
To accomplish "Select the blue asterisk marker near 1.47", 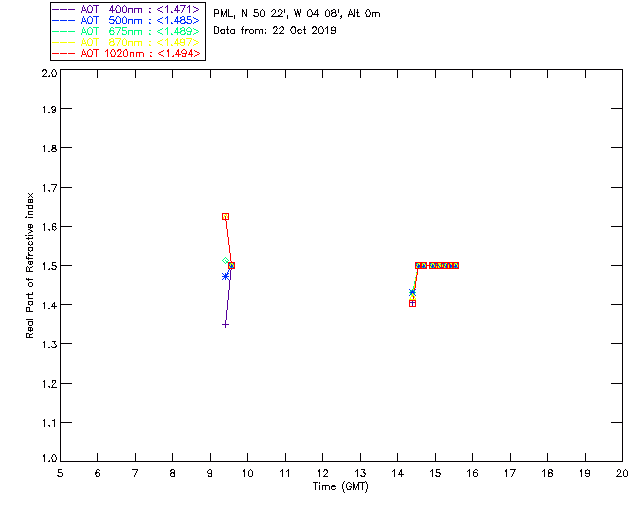I will click(225, 276).
